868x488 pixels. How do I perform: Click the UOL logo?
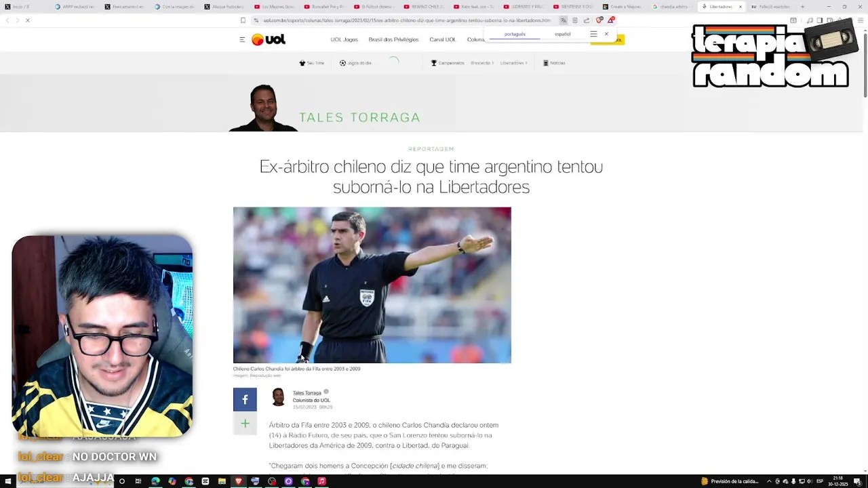[269, 39]
